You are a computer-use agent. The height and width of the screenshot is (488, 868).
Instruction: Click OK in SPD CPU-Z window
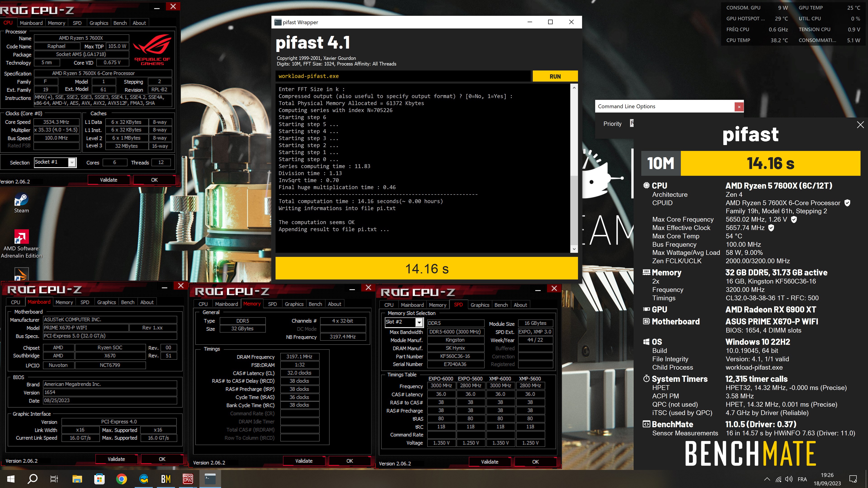[535, 462]
